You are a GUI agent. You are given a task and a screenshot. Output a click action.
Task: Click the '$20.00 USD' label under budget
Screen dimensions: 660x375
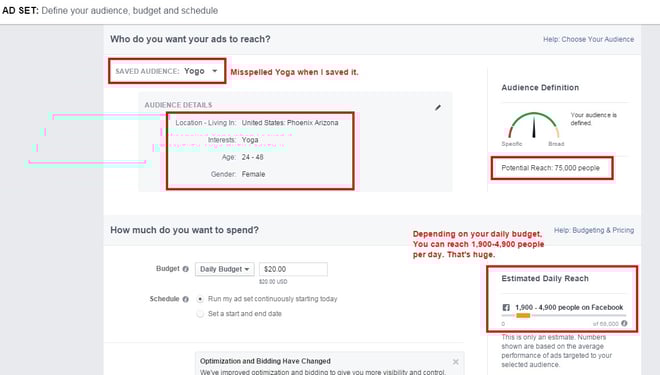pyautogui.click(x=273, y=282)
